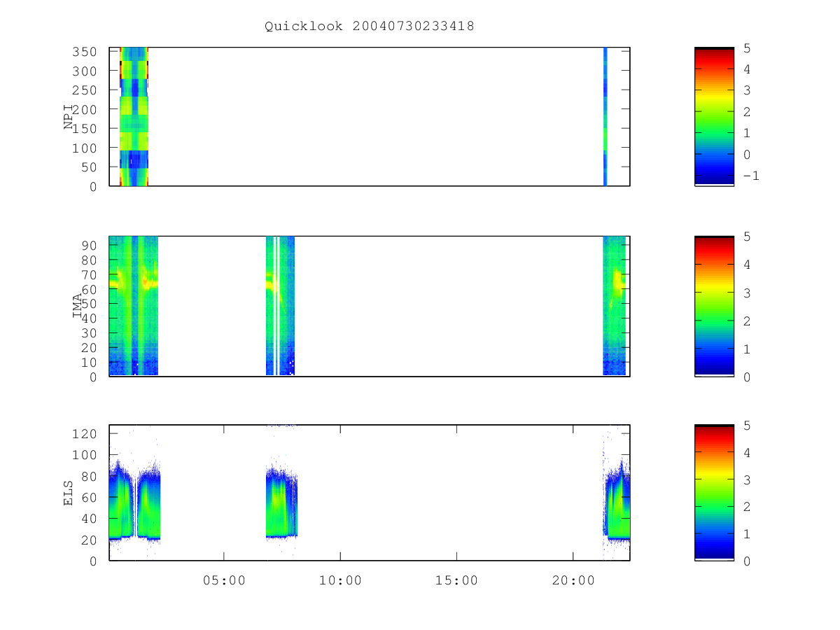Click the 05:00 time axis label
840x630 pixels.
[x=224, y=580]
